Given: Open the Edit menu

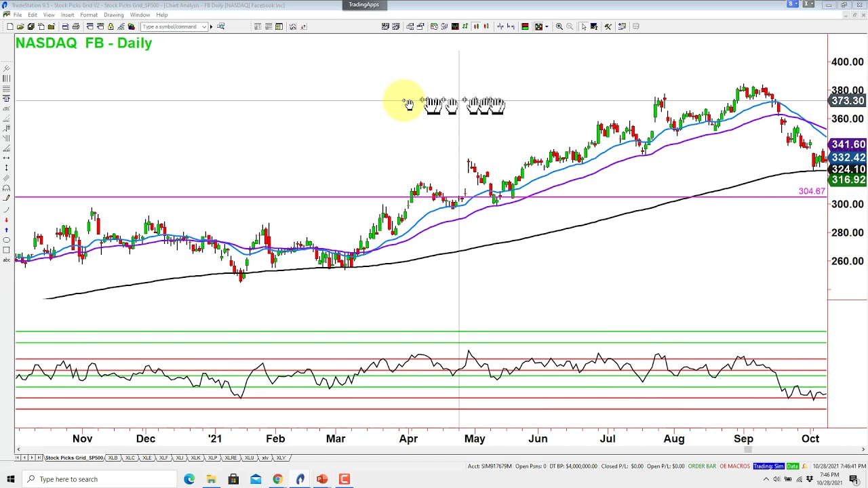Looking at the screenshot, I should click(33, 15).
